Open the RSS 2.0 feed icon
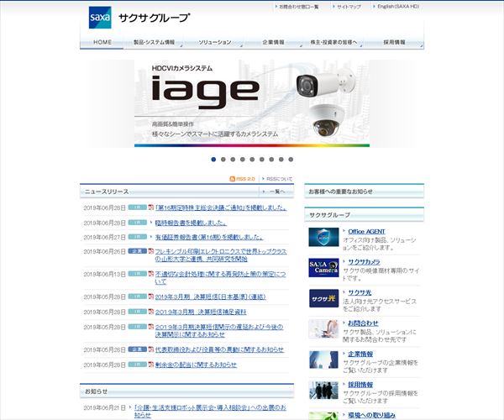This screenshot has height=420, width=504. [x=243, y=179]
